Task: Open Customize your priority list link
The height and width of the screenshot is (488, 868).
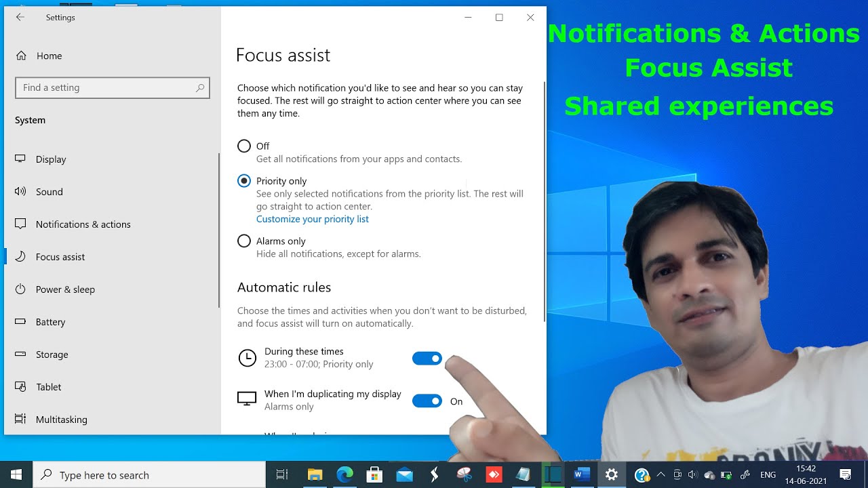Action: point(313,219)
